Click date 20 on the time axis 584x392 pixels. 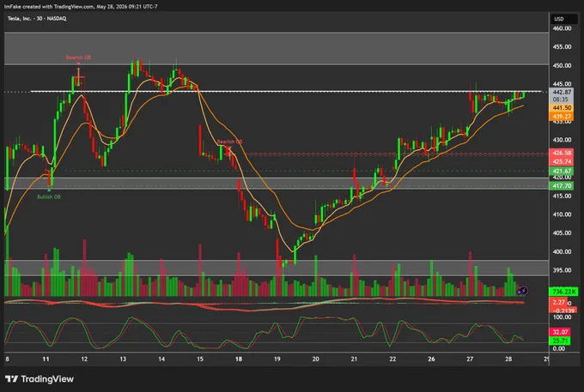point(316,359)
